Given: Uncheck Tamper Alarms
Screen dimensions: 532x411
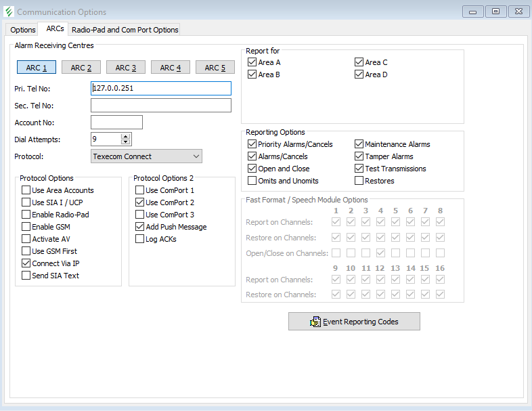Looking at the screenshot, I should (359, 156).
